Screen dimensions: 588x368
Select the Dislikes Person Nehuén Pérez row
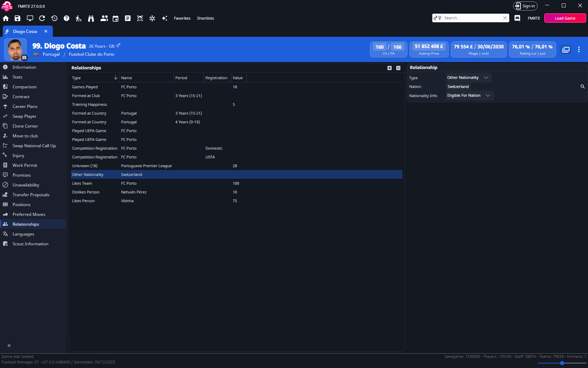coord(237,192)
